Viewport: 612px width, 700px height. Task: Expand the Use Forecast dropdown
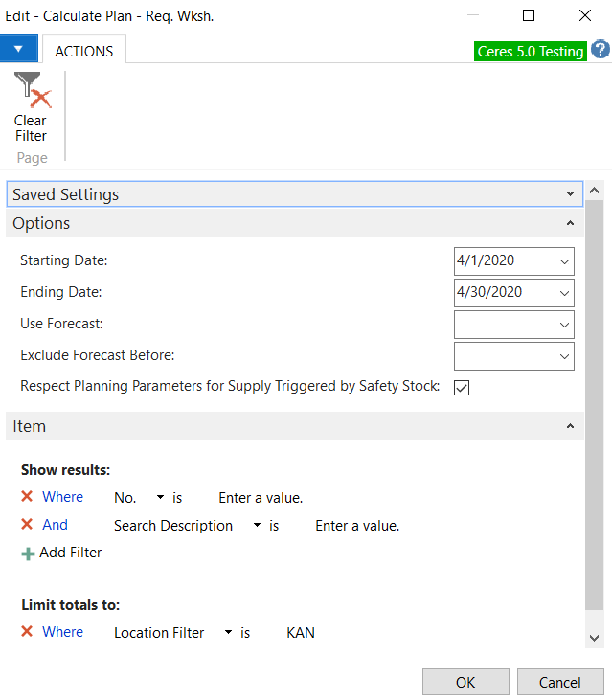(x=563, y=325)
